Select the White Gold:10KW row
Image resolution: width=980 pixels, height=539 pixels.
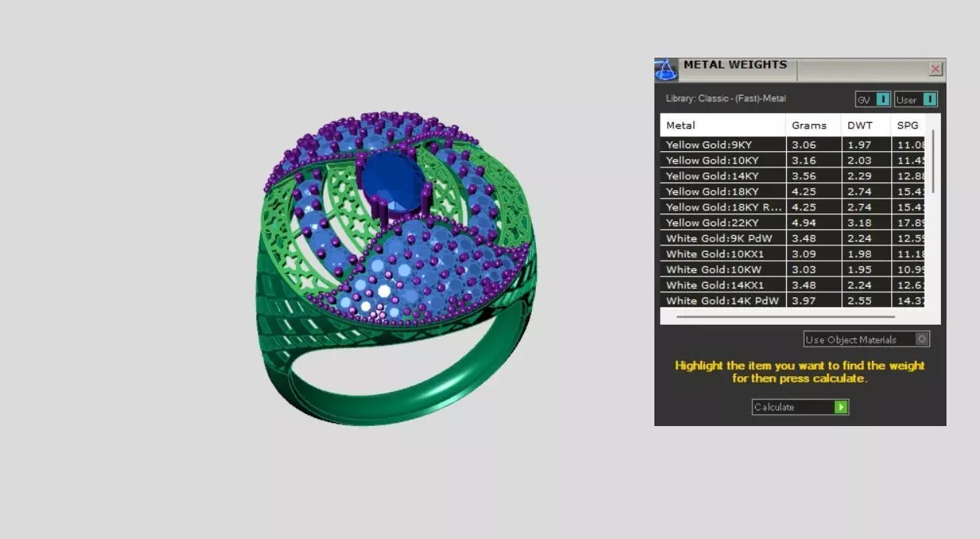point(792,269)
